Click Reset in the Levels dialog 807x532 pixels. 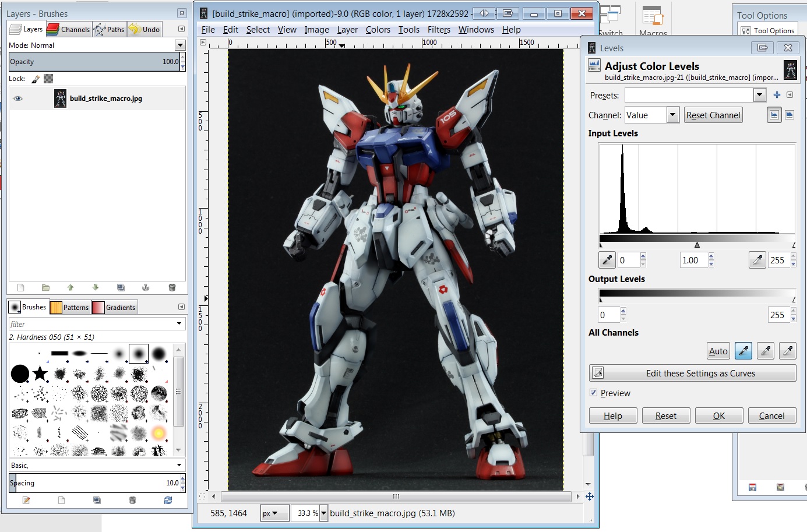click(x=666, y=415)
